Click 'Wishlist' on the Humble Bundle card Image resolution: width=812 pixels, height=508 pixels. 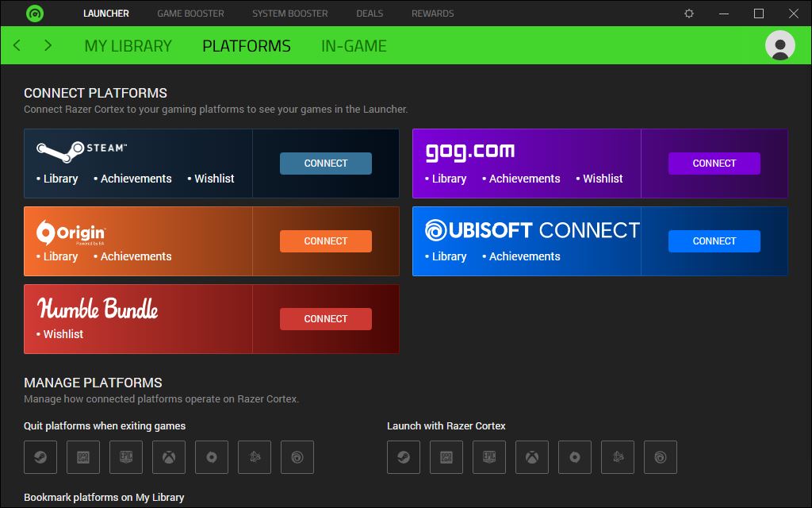pos(63,334)
